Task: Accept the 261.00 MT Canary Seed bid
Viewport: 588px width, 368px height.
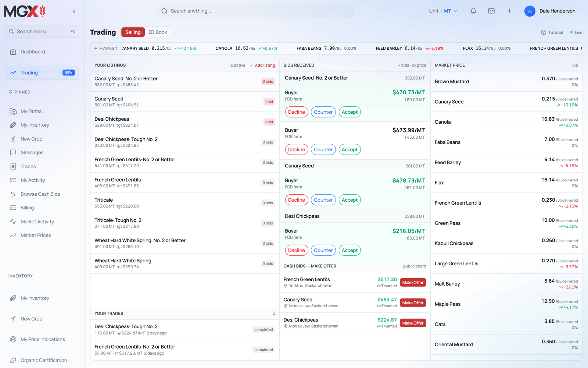Action: pos(349,200)
